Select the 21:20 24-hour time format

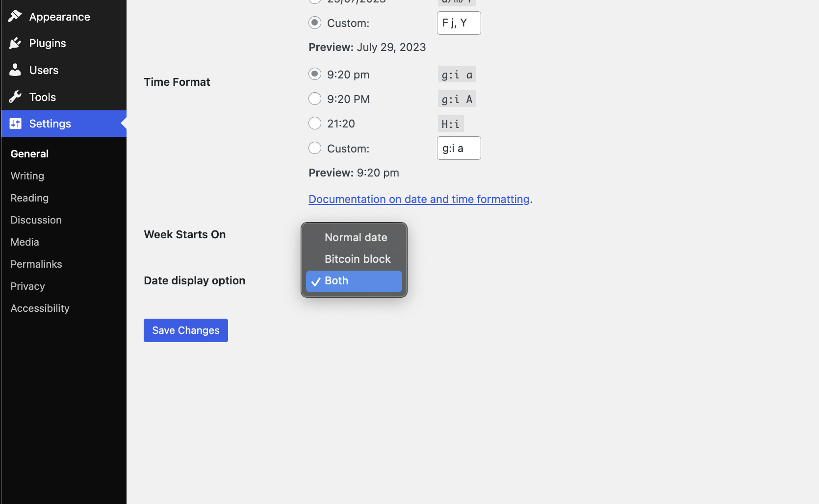315,123
